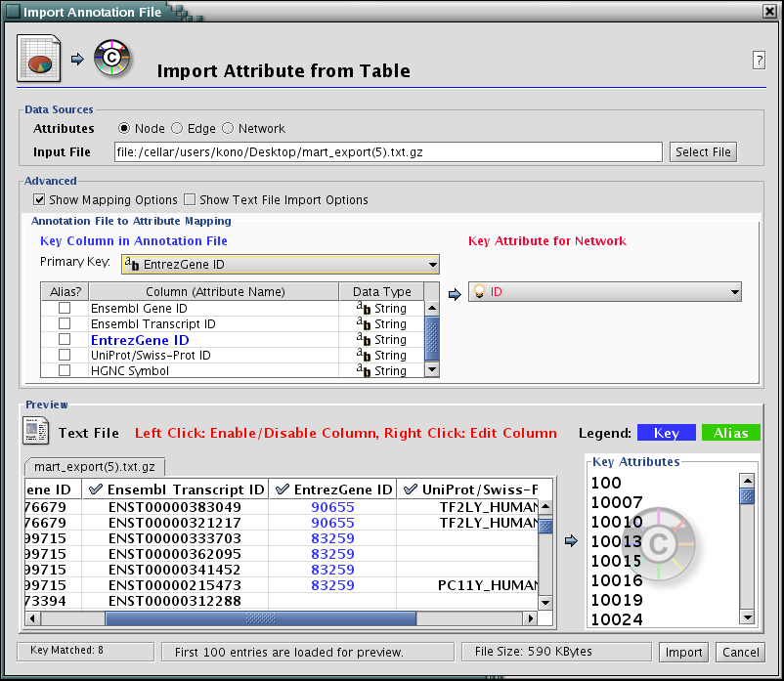Click the Cytoscape logo icon in header
This screenshot has width=784, height=681.
[112, 59]
